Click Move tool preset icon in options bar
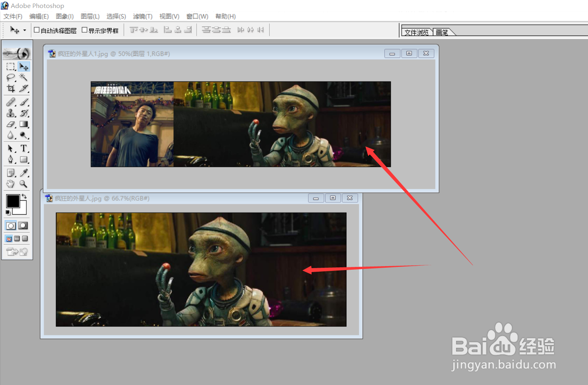Viewport: 588px width, 385px height. click(x=15, y=30)
